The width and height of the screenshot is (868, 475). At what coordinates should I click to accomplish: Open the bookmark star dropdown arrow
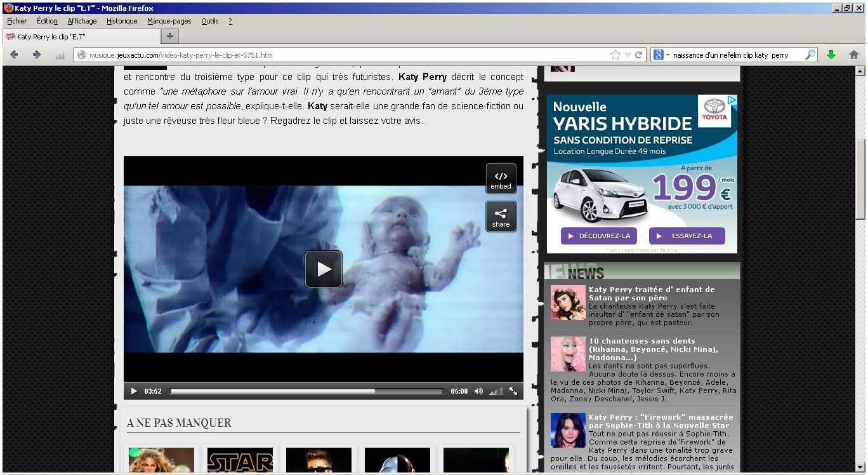[628, 55]
